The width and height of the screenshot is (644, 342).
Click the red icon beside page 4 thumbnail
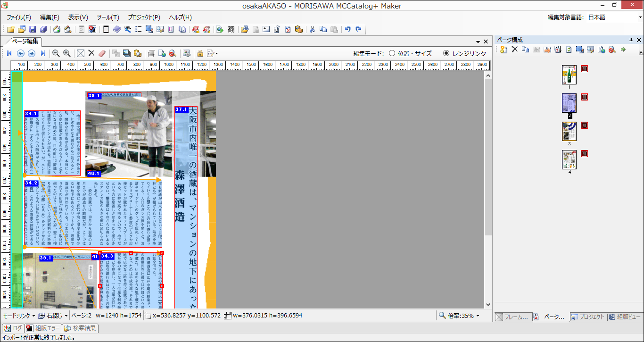coord(584,154)
